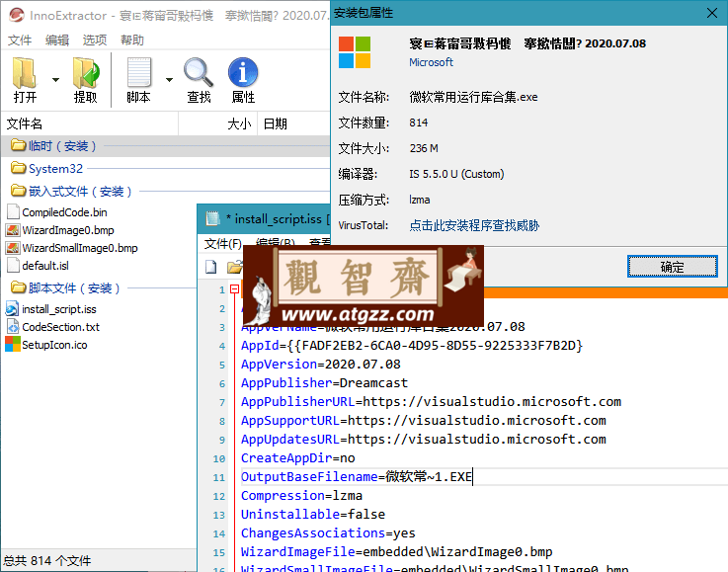Select the CompiledCode.bin file

click(64, 212)
